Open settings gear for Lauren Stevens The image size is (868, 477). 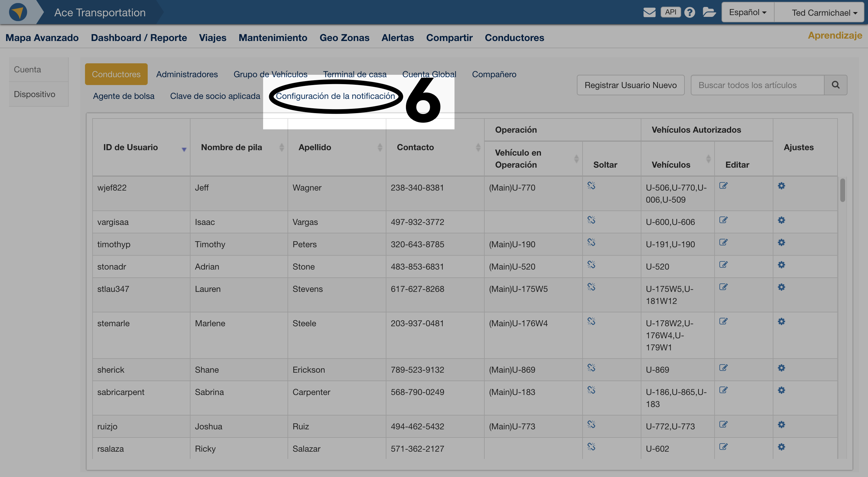[x=782, y=287]
